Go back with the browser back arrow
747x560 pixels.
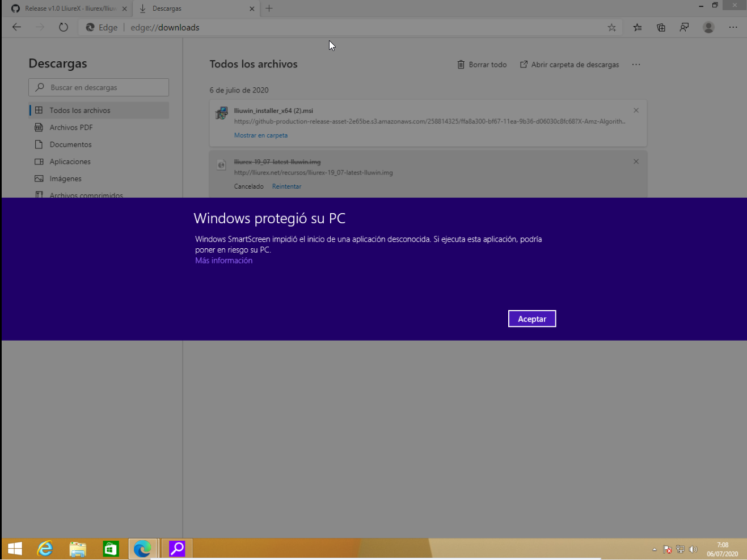[16, 27]
